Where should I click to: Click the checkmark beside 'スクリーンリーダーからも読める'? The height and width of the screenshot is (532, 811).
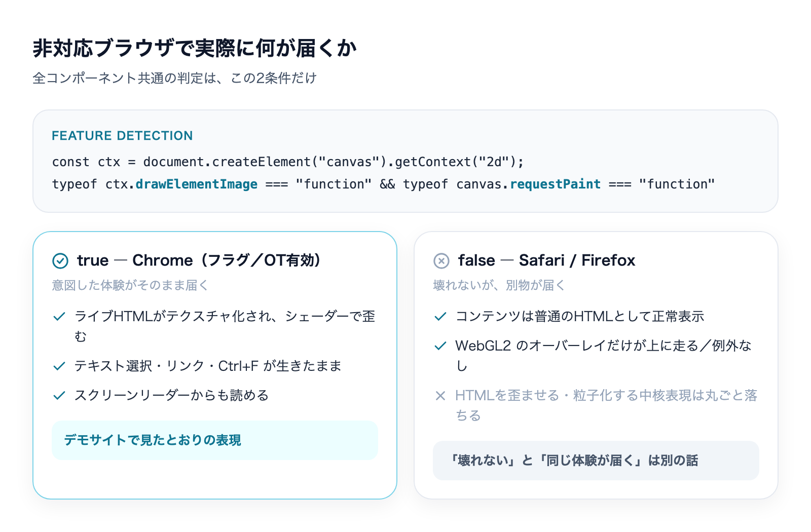[59, 395]
